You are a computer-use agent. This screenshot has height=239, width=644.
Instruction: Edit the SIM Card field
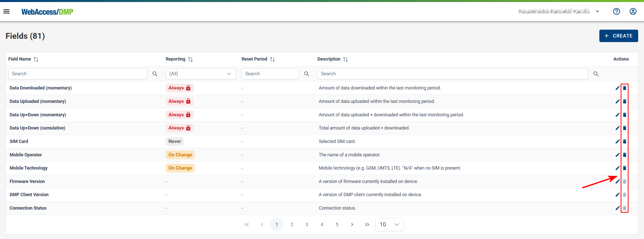click(617, 141)
